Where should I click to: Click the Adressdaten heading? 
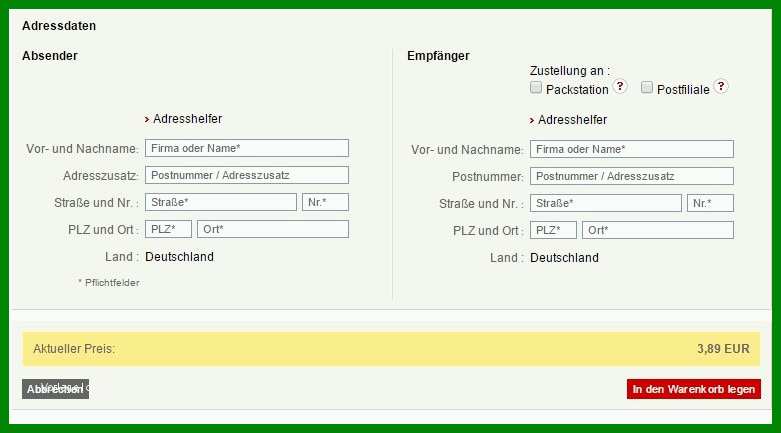(59, 26)
